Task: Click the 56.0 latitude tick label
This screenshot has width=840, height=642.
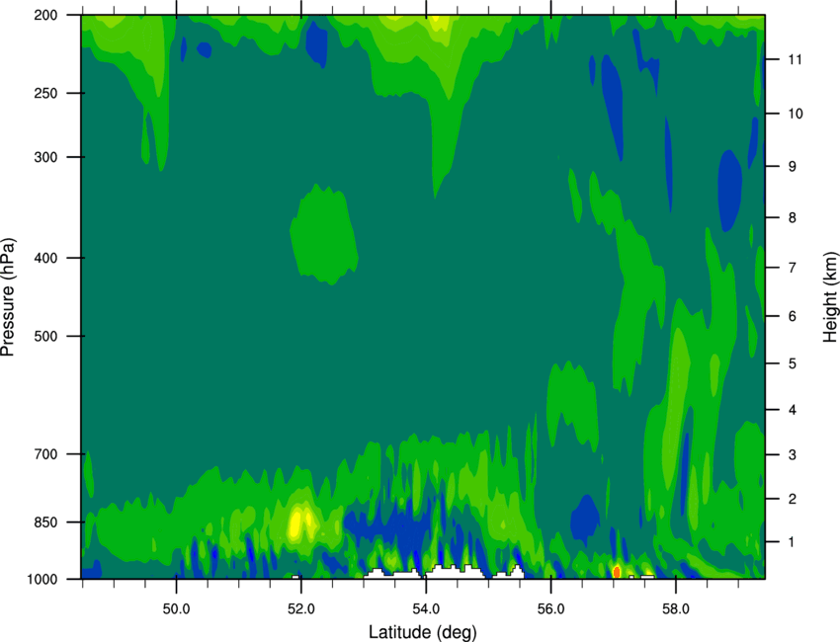Action: [x=551, y=609]
